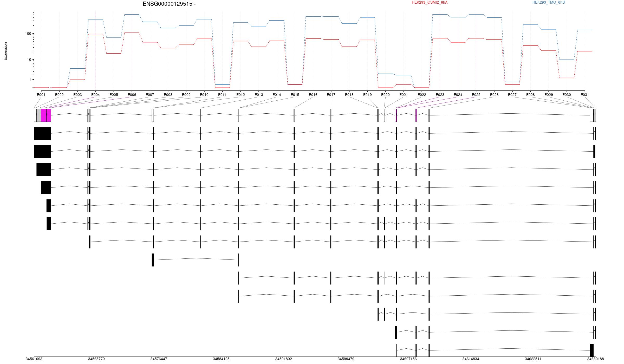Select exon label E015
Screen dimensions: 624x364
tap(295, 95)
